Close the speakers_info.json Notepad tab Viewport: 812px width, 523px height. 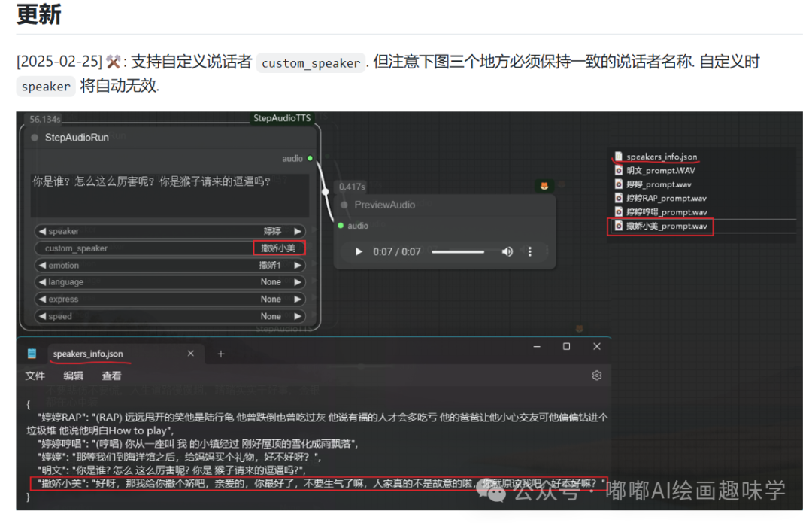tap(190, 354)
